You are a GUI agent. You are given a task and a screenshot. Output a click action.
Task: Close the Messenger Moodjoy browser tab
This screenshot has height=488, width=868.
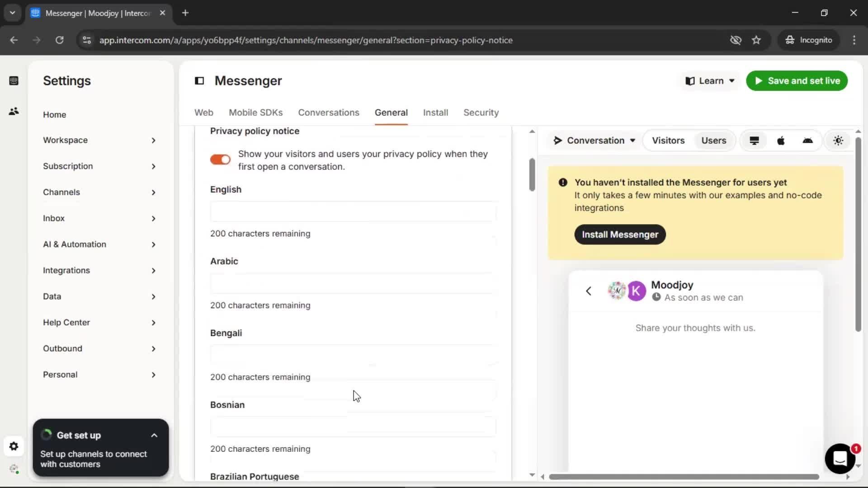[x=162, y=13]
